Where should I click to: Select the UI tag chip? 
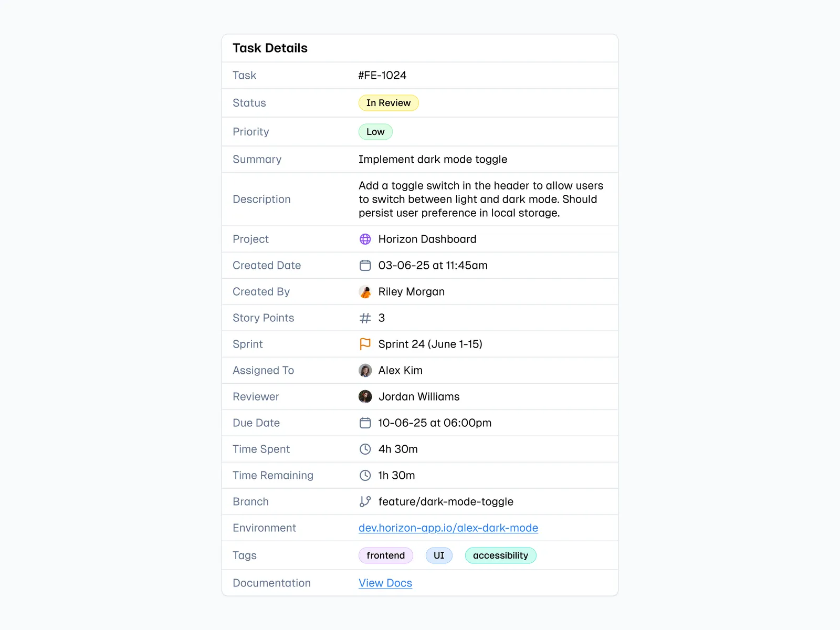tap(439, 555)
